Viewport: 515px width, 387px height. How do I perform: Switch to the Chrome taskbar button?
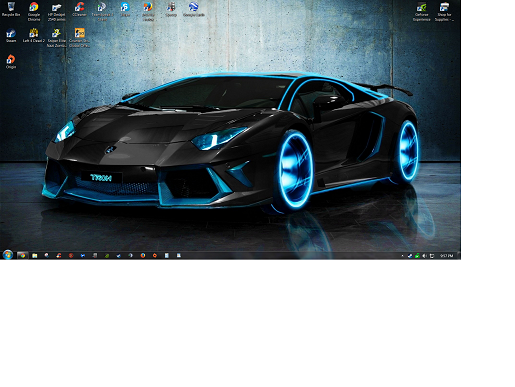[x=22, y=255]
